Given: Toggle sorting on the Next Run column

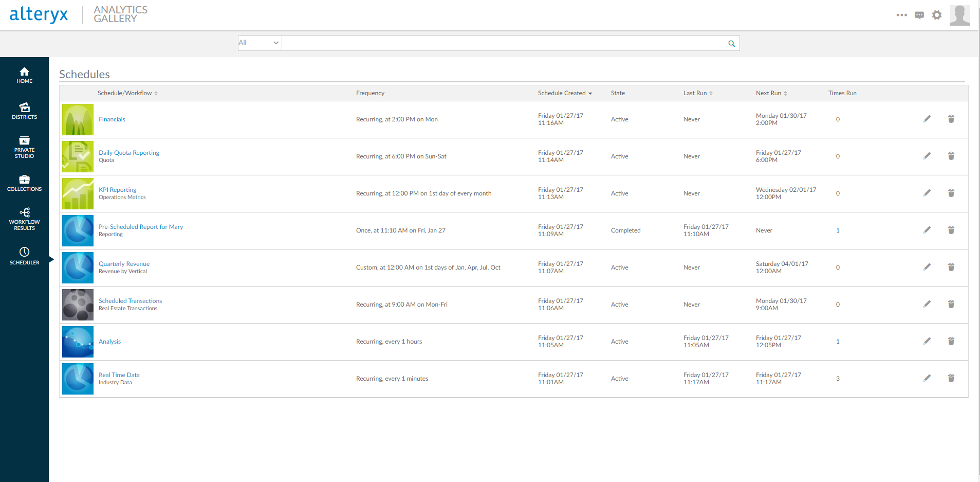Looking at the screenshot, I should pyautogui.click(x=786, y=93).
